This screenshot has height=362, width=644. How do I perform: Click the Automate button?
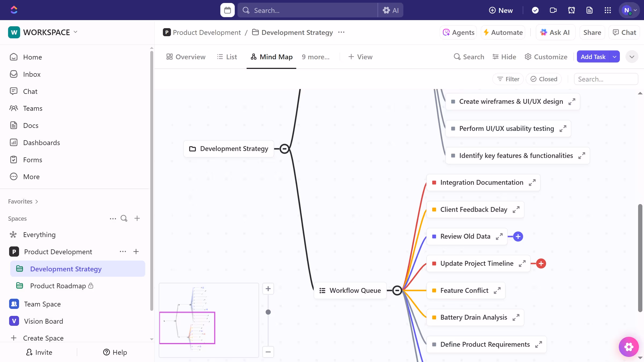pos(503,32)
